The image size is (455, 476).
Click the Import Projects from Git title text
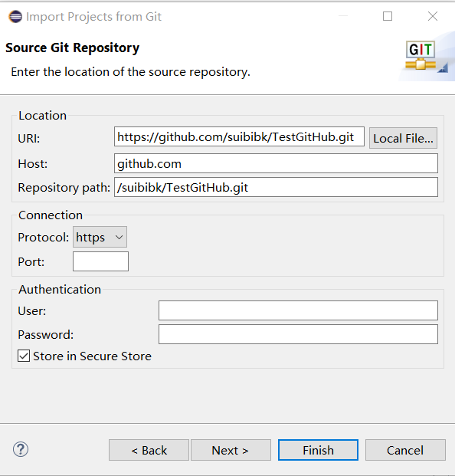coord(93,17)
